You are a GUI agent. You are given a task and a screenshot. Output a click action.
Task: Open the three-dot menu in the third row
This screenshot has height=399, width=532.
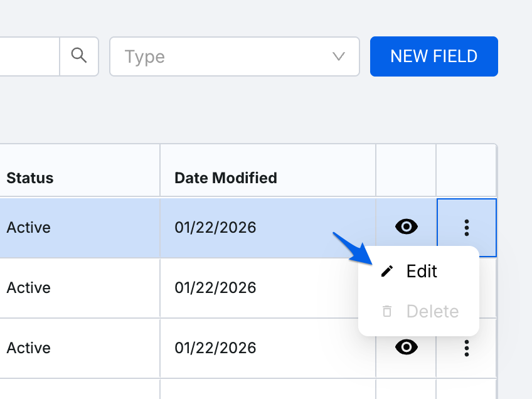point(466,348)
